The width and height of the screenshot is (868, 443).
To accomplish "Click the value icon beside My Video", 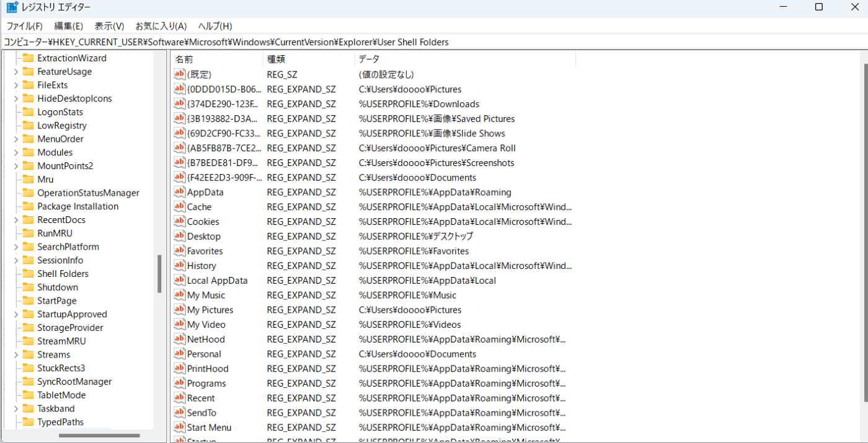I will (x=180, y=325).
